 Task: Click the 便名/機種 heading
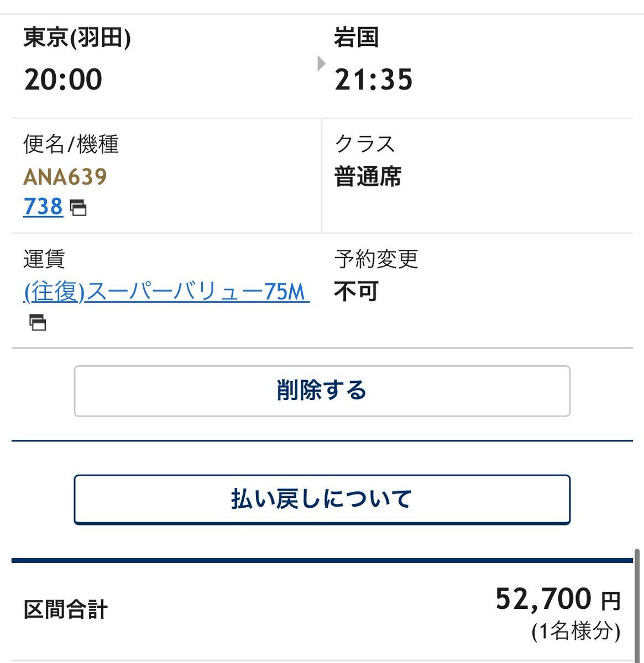click(x=71, y=144)
